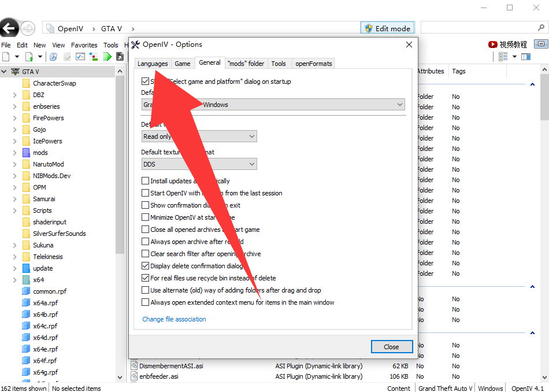Enable Clear search filter after opening archive
549x392 pixels.
pos(145,254)
